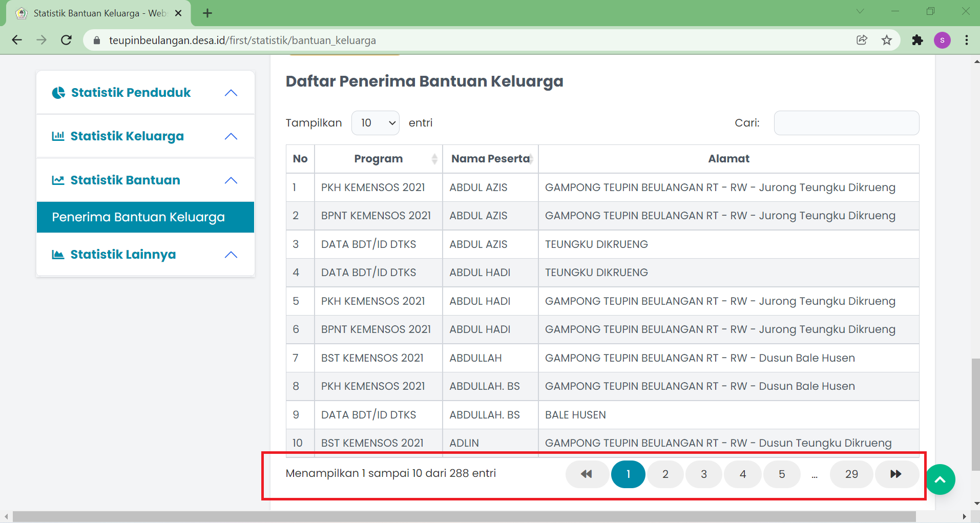The width and height of the screenshot is (980, 523).
Task: Sort table by Nama Peserta column
Action: point(491,159)
